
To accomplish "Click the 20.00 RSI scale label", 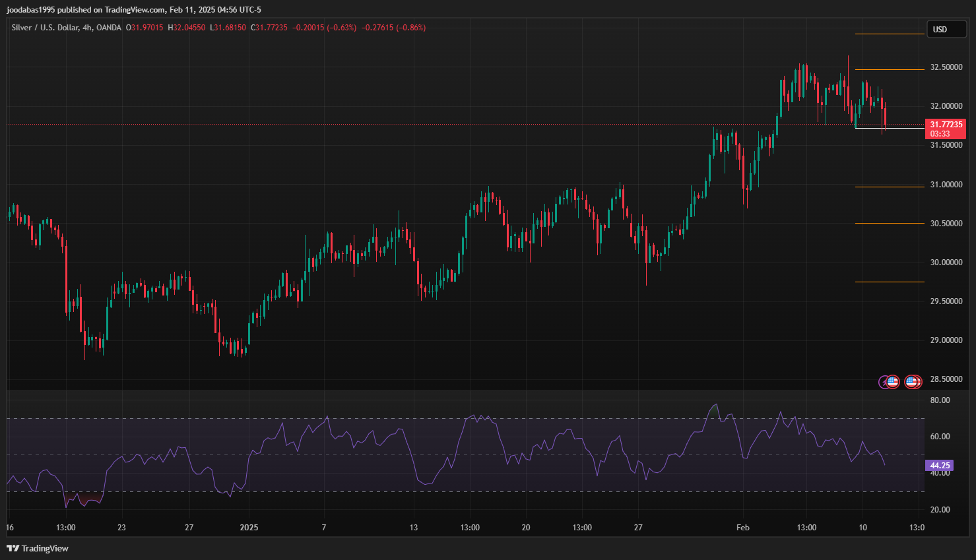I will click(940, 510).
